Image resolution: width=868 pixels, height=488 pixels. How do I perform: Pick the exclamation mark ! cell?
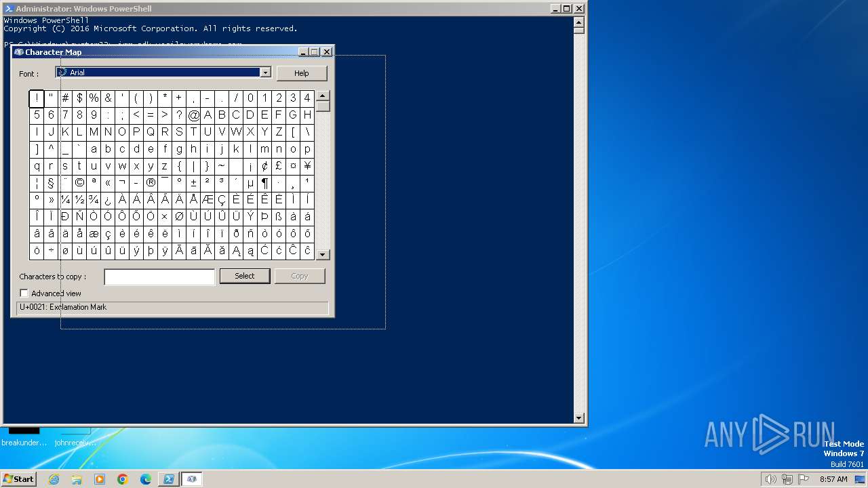[x=37, y=98]
